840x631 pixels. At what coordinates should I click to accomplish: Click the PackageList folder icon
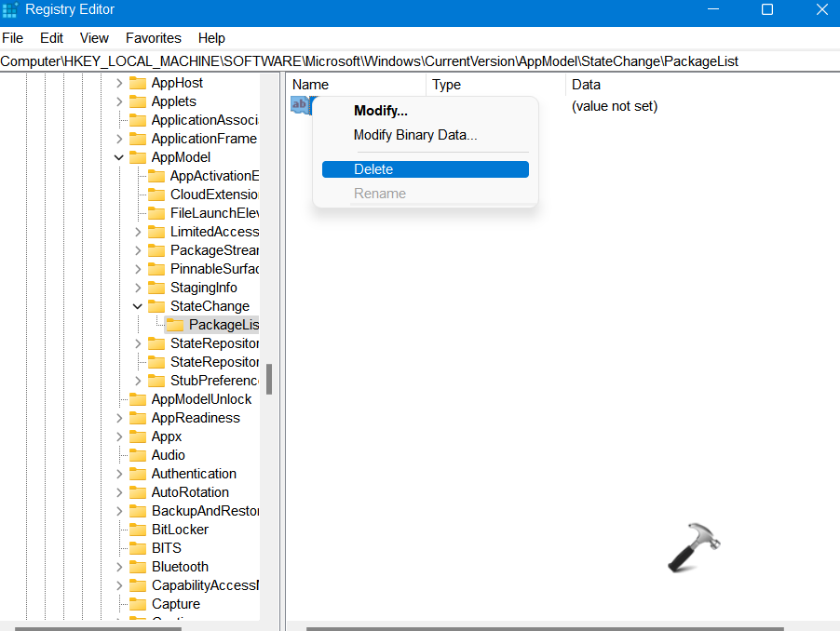tap(175, 325)
